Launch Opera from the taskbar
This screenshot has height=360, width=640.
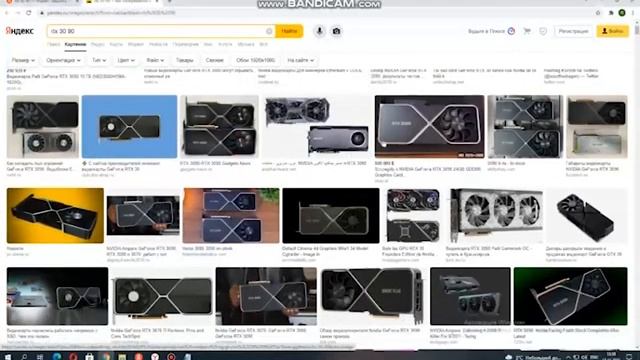point(73,357)
